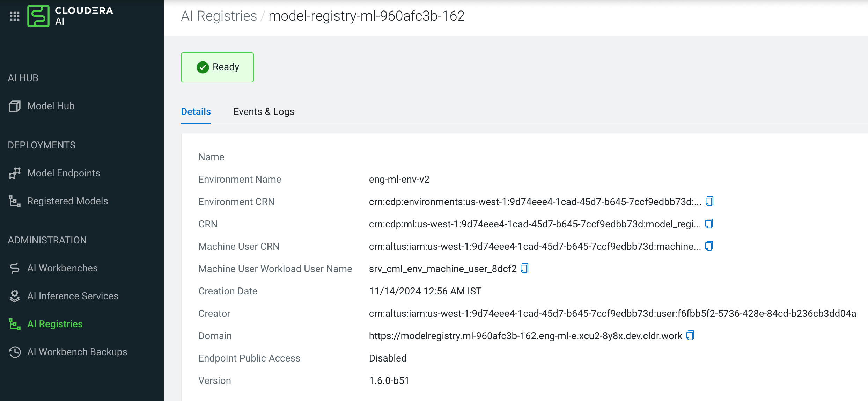The image size is (868, 401).
Task: Switch to the Events & Logs tab
Action: click(264, 112)
